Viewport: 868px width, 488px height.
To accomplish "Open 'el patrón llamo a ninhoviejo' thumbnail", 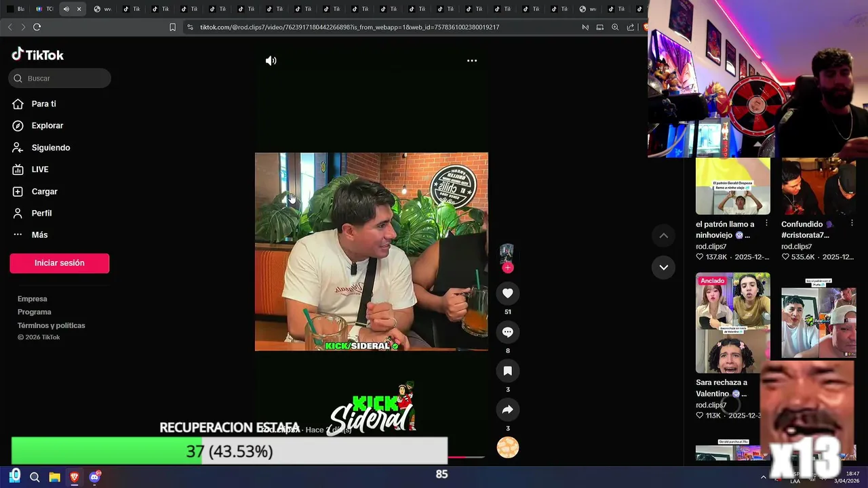I will (x=732, y=186).
